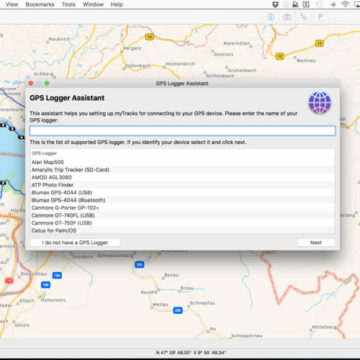Viewport: 360px width, 360px height.
Task: Click 'I do not have a GPS Logger'
Action: pyautogui.click(x=75, y=243)
